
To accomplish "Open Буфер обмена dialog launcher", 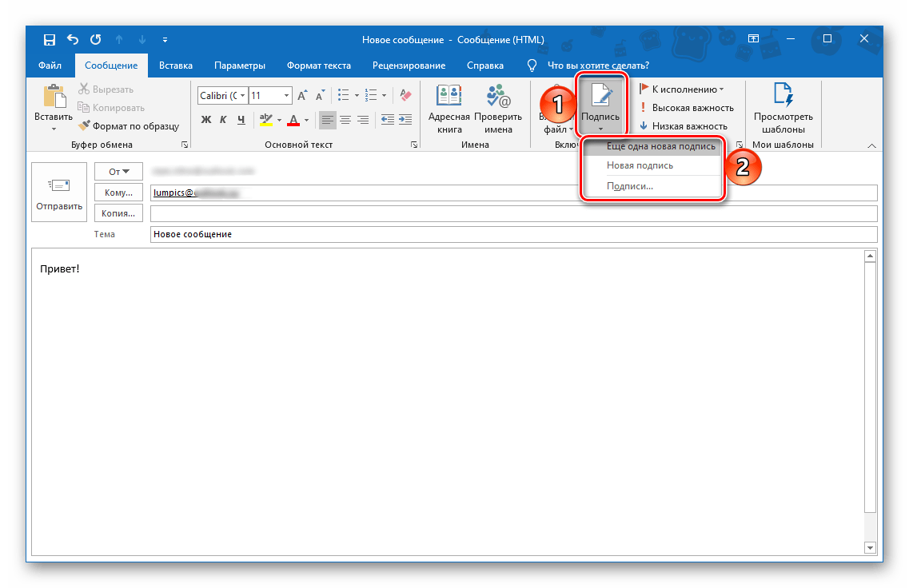I will tap(185, 145).
